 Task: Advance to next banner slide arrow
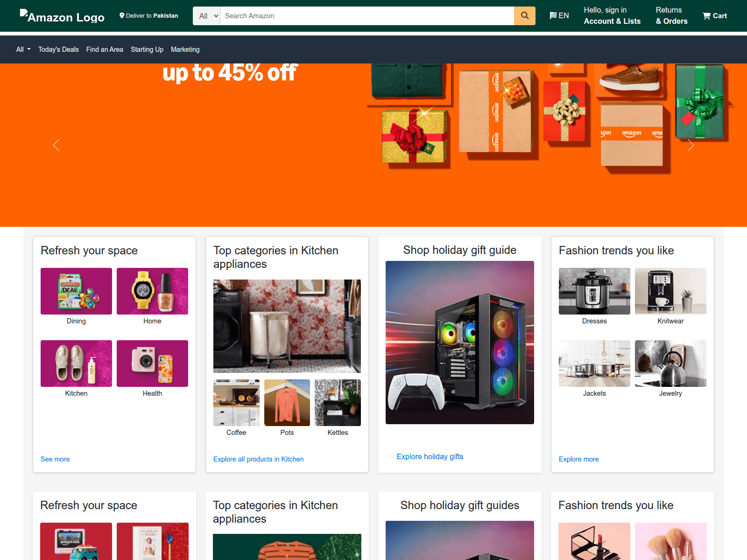[691, 145]
